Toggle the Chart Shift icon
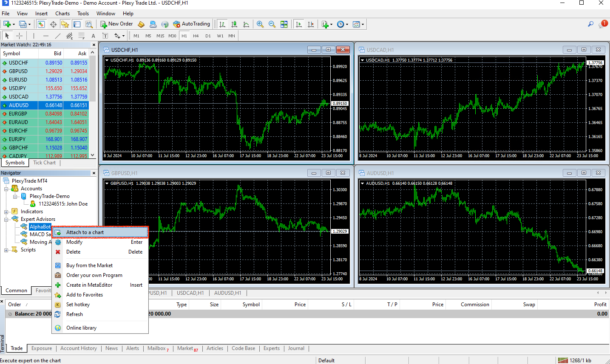The height and width of the screenshot is (364, 610). coord(311,24)
